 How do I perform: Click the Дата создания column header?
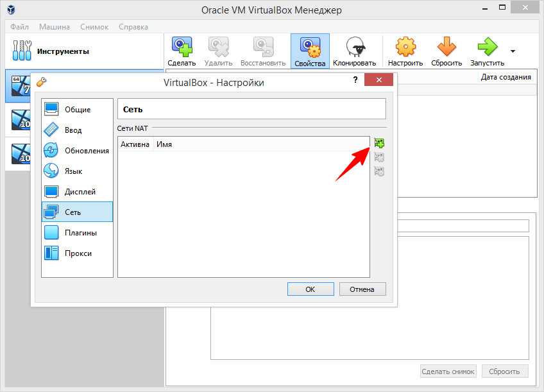[x=506, y=77]
